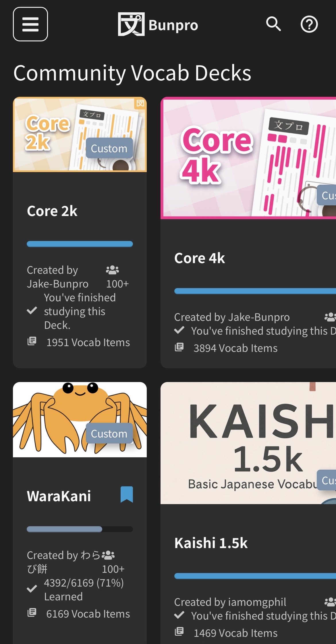Click Custom badge on Core 2k cover
The width and height of the screenshot is (336, 644).
click(109, 148)
